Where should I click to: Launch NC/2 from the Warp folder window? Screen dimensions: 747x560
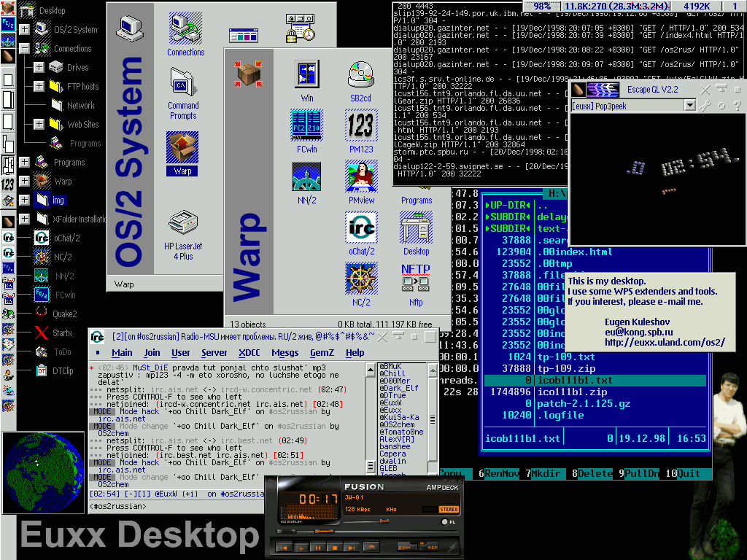(361, 279)
